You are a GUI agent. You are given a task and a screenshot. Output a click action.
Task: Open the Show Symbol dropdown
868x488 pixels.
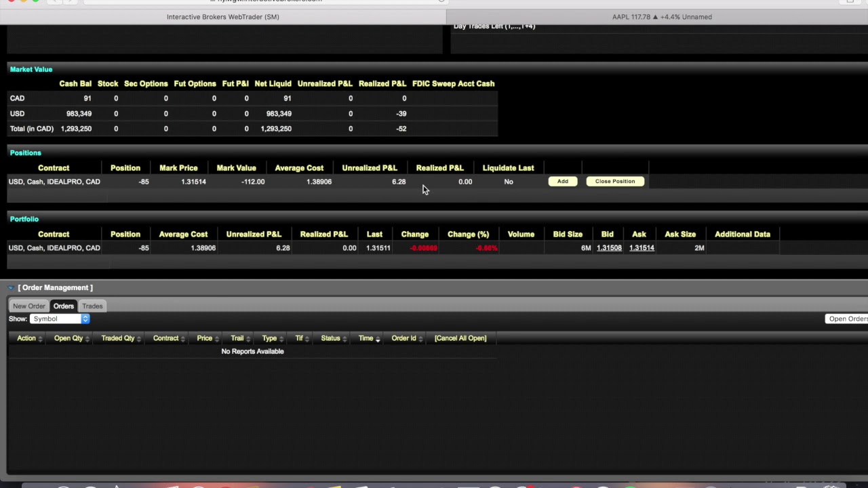pos(60,319)
